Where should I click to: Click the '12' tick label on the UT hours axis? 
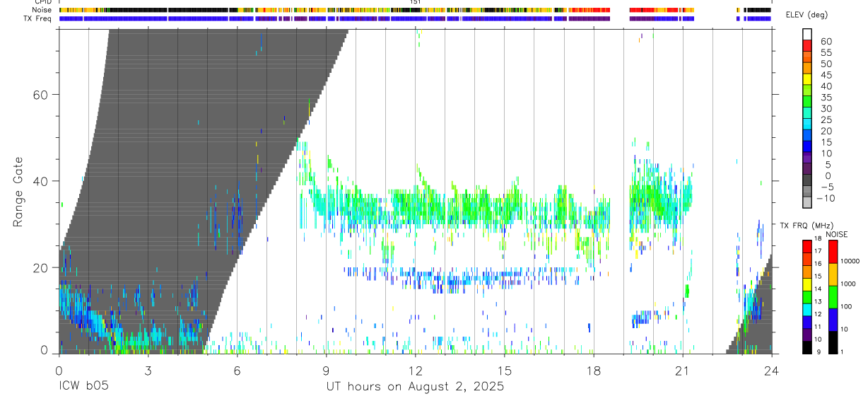point(416,371)
